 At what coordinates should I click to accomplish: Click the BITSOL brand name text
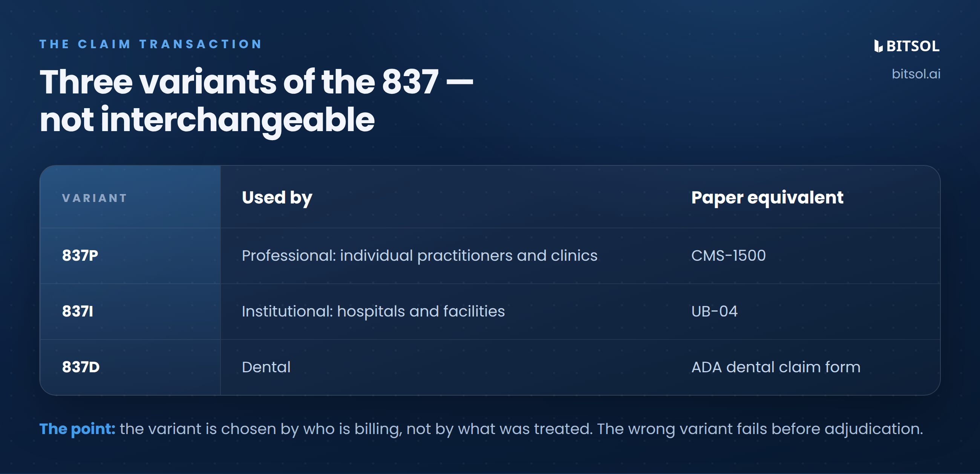[913, 46]
